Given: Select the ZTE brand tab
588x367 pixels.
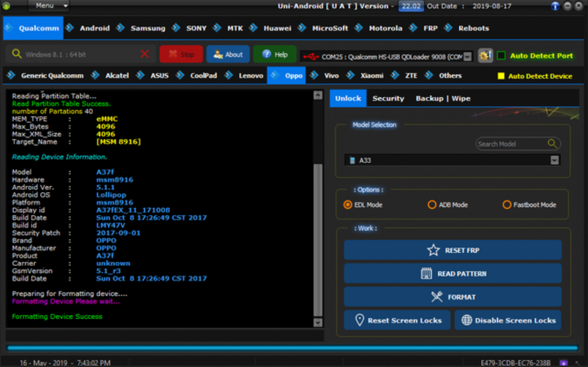Looking at the screenshot, I should (x=411, y=76).
